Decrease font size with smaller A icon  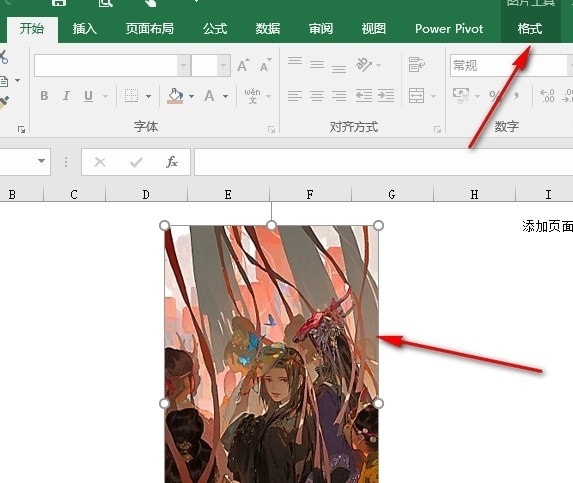coord(266,65)
